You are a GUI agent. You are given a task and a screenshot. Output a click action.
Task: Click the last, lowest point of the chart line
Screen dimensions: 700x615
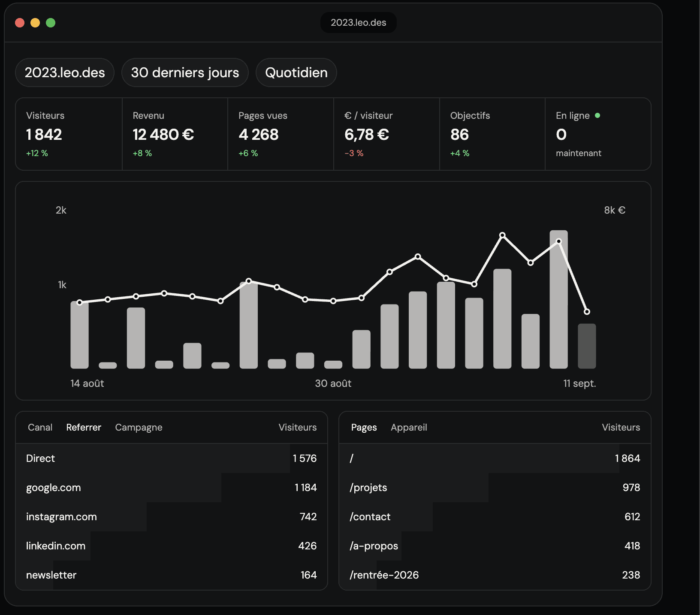click(587, 312)
